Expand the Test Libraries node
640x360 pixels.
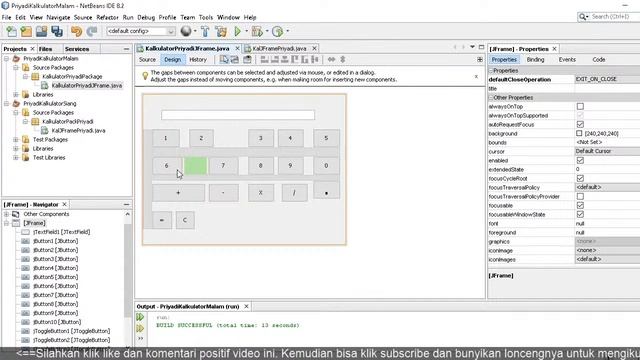point(16,158)
